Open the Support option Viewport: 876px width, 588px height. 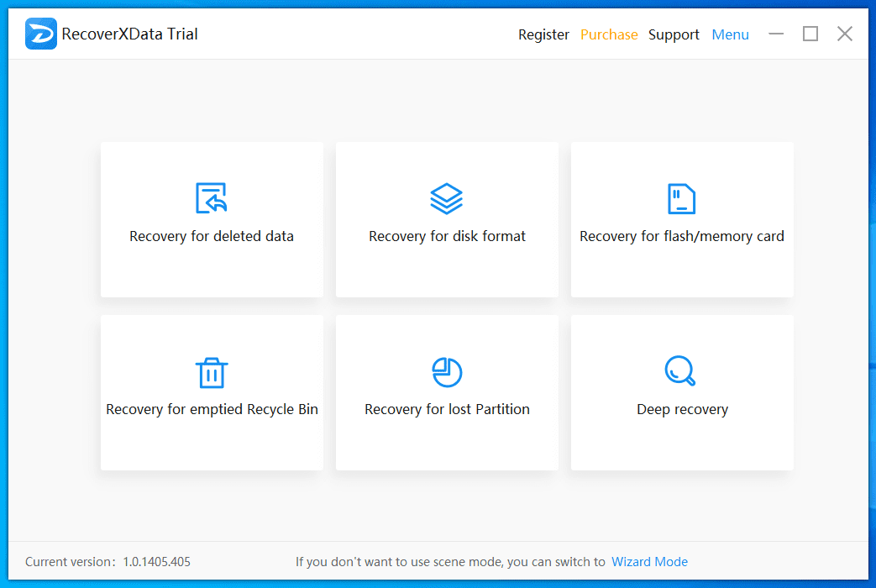674,34
